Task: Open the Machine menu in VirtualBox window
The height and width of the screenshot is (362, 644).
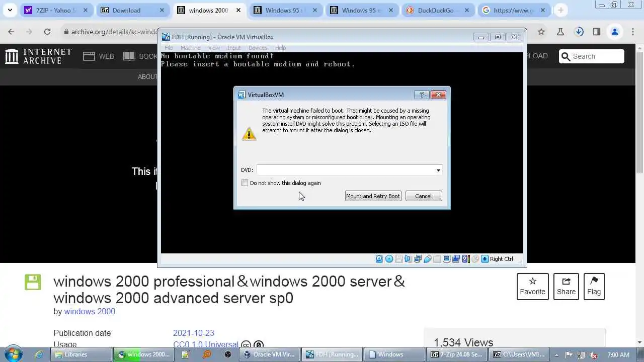Action: [191, 48]
